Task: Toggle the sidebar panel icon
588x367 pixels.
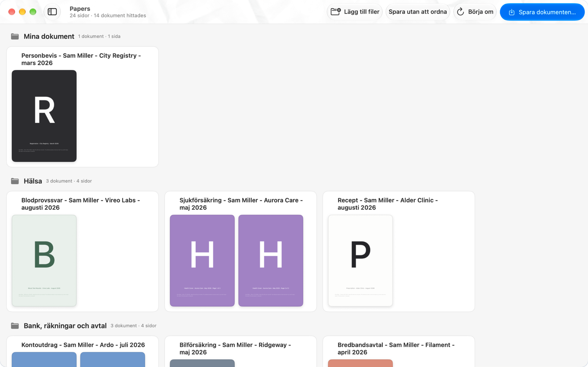Action: (52, 12)
